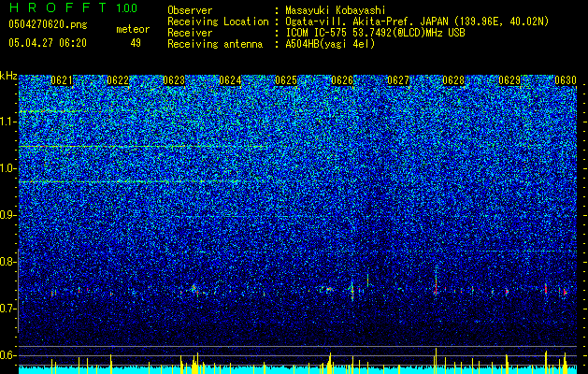Click the Observer label

pyautogui.click(x=190, y=10)
